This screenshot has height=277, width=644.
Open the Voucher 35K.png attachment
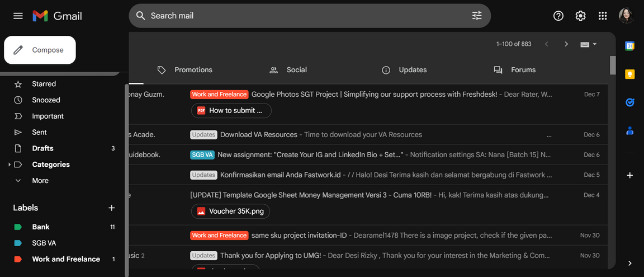[230, 211]
